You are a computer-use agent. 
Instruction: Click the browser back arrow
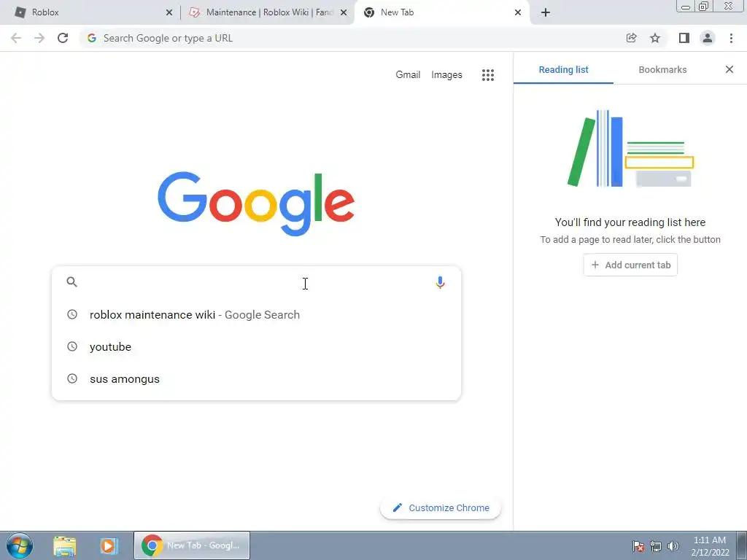coord(16,38)
